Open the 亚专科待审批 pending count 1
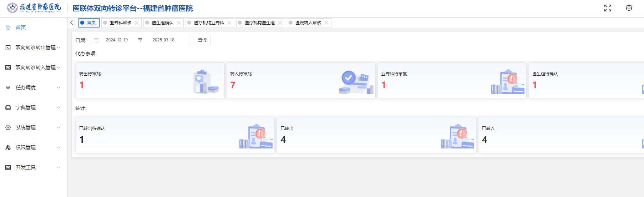 pyautogui.click(x=384, y=85)
